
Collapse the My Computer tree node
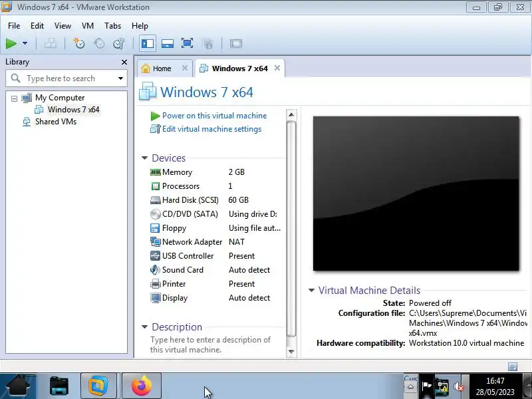[14, 98]
